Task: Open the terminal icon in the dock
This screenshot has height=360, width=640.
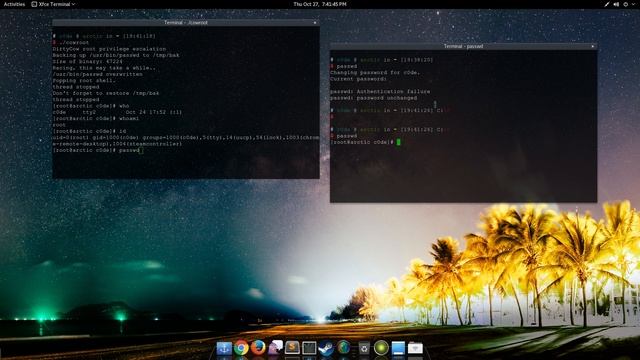Action: [x=309, y=348]
